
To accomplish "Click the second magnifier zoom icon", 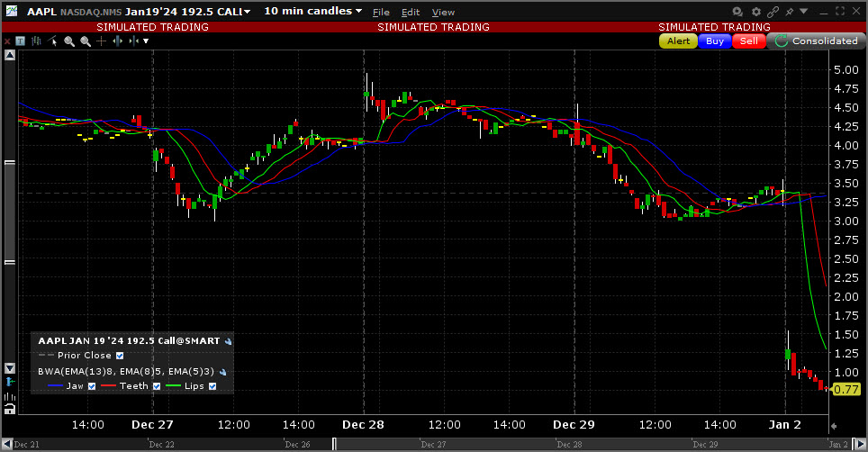I will coord(86,41).
